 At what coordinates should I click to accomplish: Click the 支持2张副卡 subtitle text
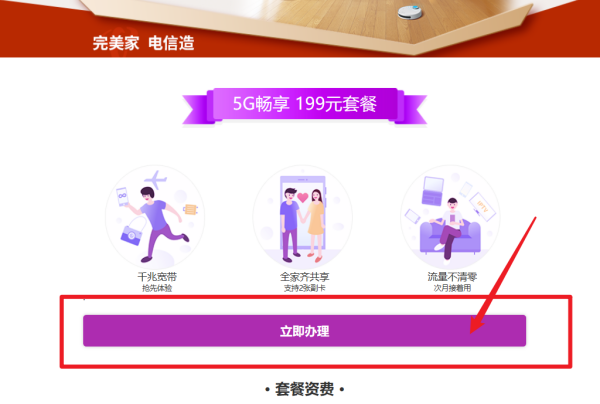point(305,288)
